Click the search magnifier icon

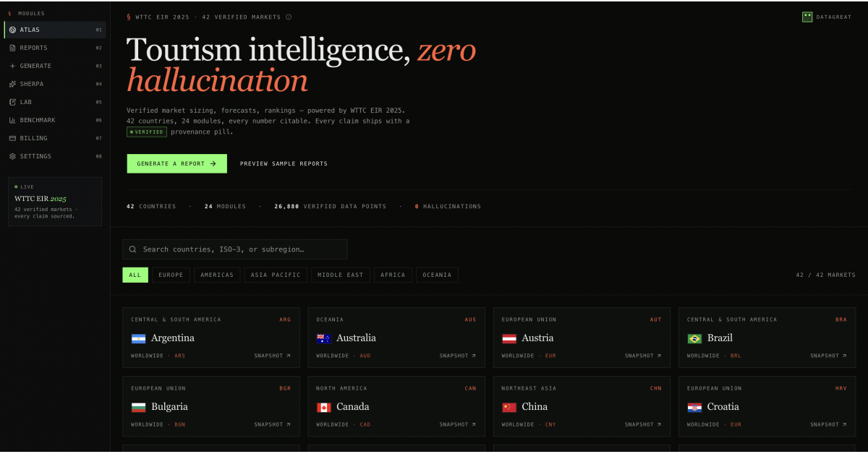(133, 249)
